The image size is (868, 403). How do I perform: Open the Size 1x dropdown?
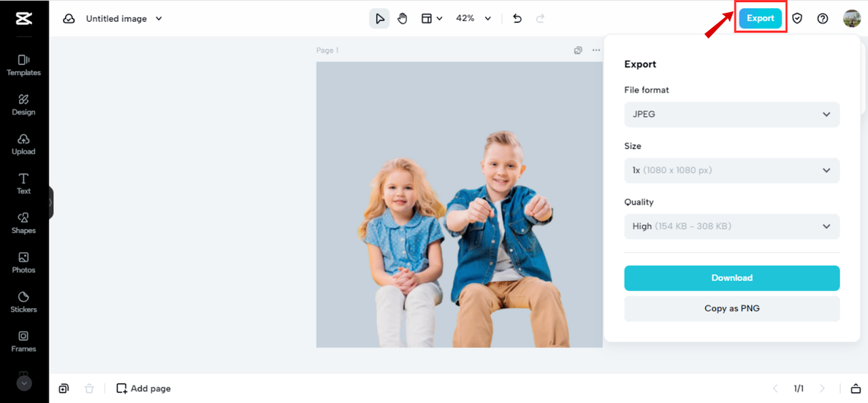coord(732,171)
